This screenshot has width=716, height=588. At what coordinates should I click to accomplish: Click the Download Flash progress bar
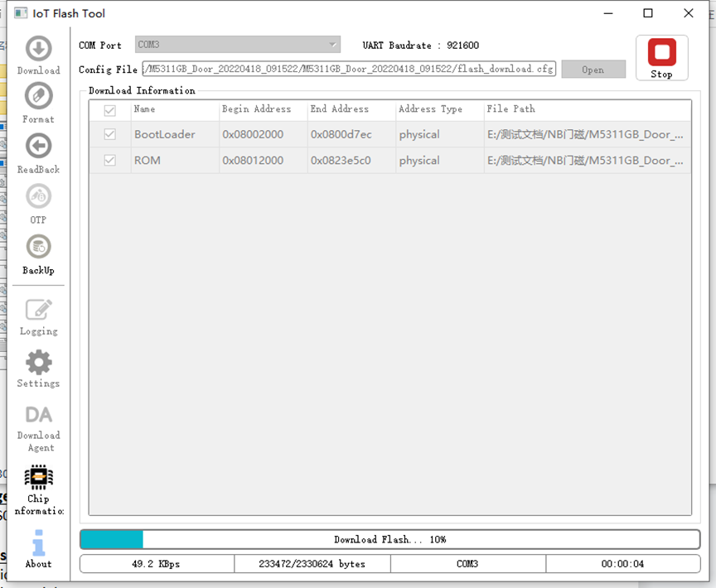(x=390, y=539)
